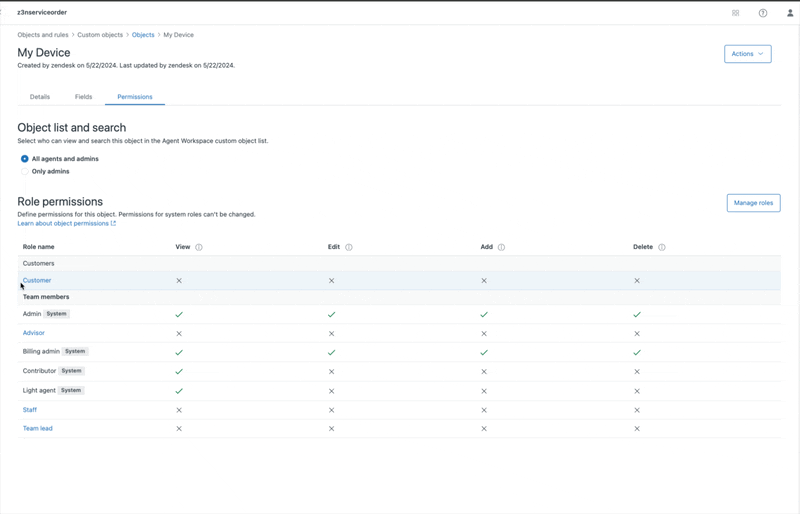Open the Customer role link
The image size is (800, 514).
[x=37, y=280]
